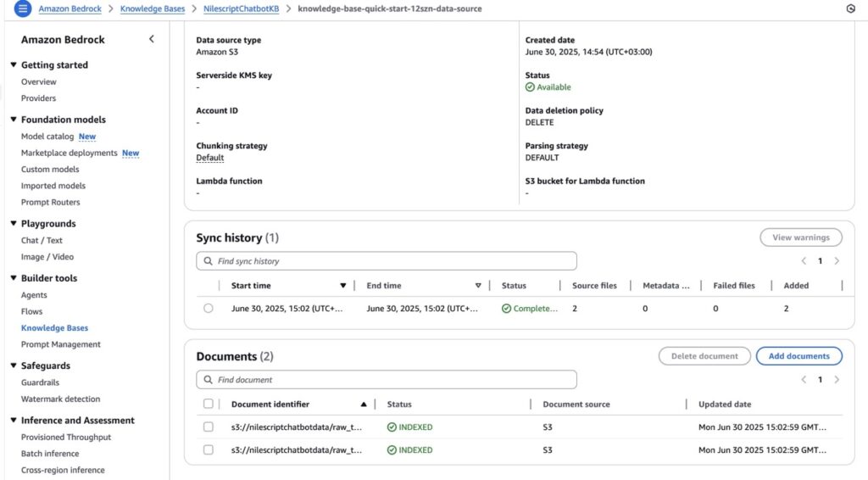Collapse the Foundation models sidebar section
The image size is (868, 480).
tap(14, 120)
